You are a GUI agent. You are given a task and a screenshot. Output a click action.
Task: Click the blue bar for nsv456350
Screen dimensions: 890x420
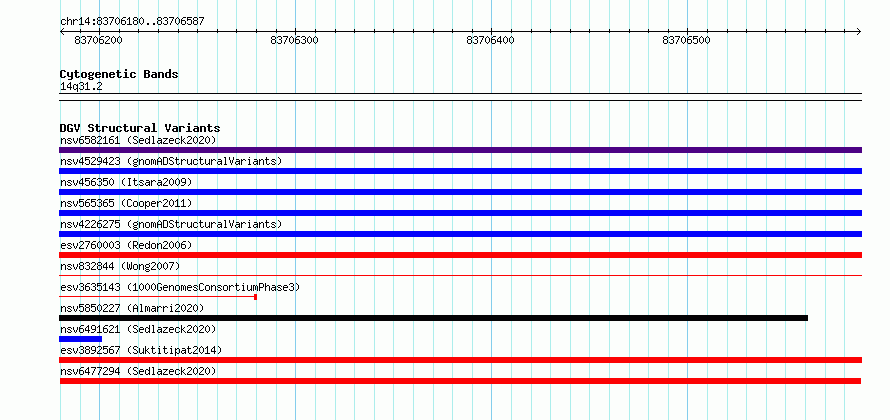coord(460,192)
